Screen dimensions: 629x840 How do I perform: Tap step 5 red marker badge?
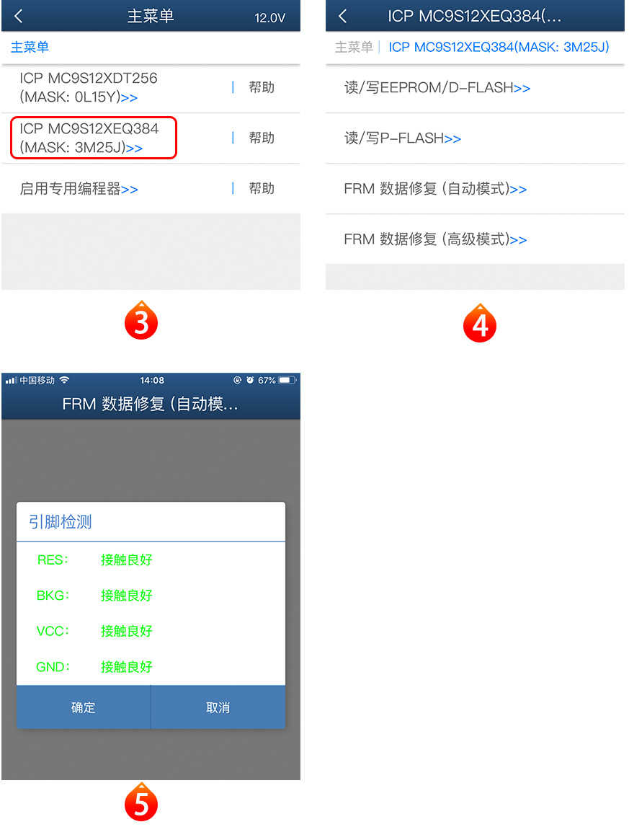point(140,802)
